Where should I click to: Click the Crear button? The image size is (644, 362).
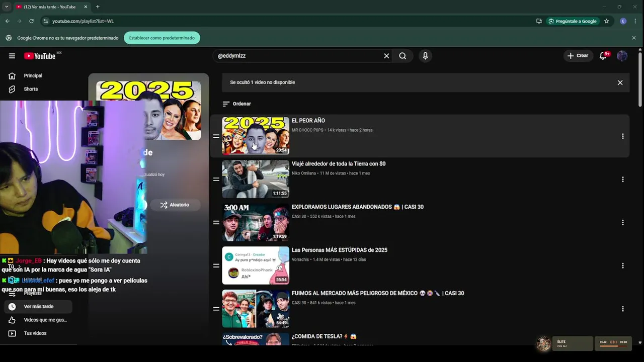(578, 56)
